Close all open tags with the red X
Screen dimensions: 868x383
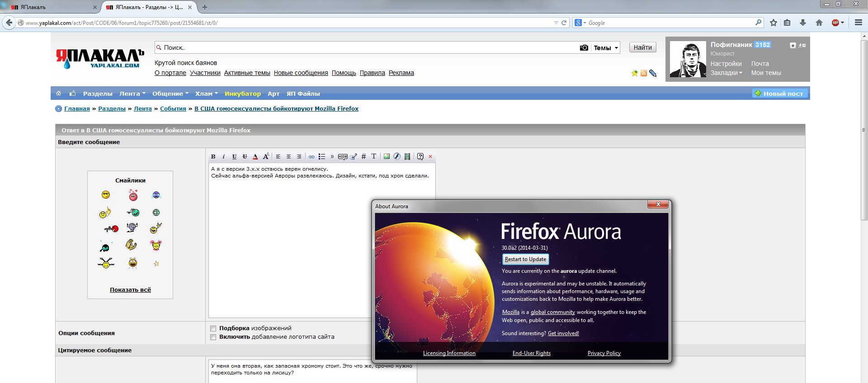point(430,157)
